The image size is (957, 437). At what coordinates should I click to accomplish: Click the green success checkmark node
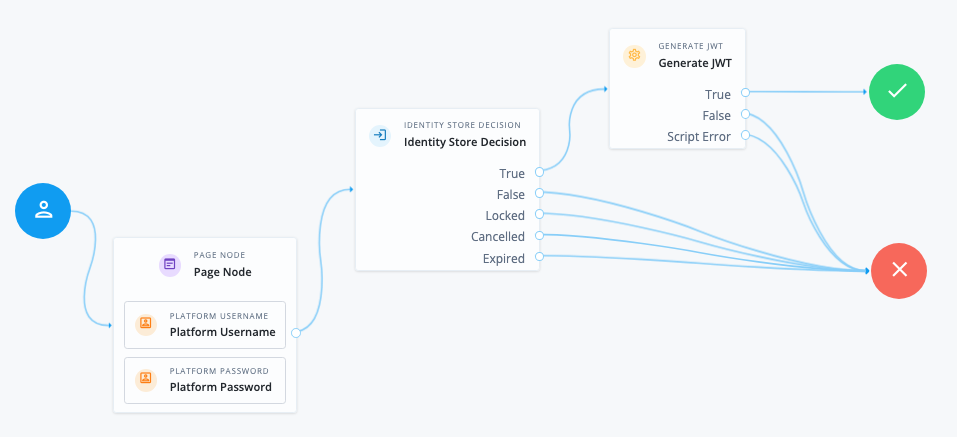pos(897,92)
